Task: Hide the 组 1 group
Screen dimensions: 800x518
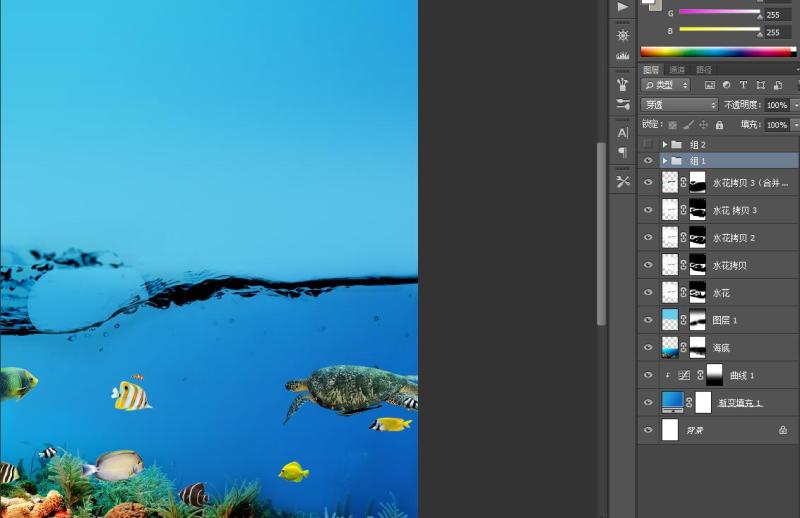Action: point(648,161)
